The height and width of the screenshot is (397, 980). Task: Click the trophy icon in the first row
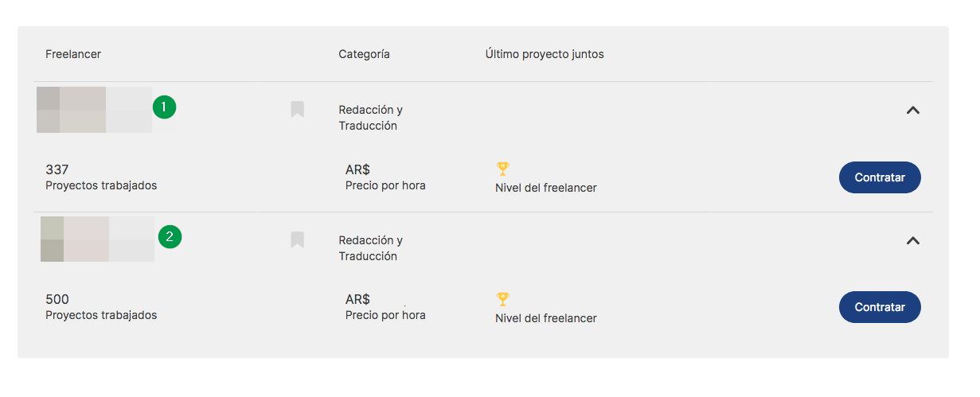click(502, 169)
